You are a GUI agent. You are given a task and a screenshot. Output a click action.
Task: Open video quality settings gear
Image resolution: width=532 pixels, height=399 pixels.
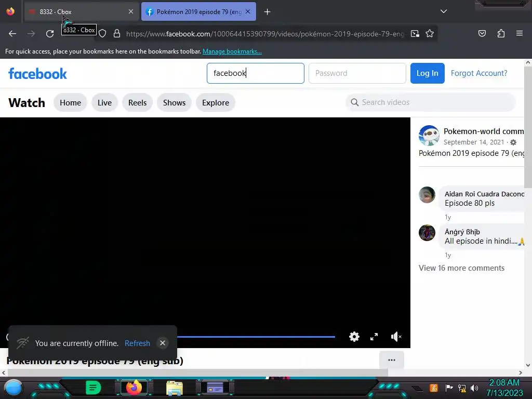pos(354,337)
